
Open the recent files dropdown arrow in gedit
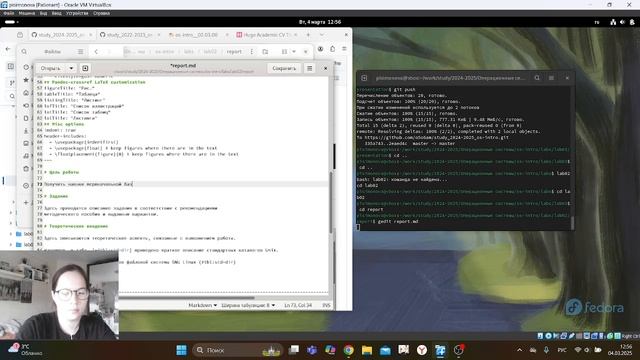tap(71, 68)
